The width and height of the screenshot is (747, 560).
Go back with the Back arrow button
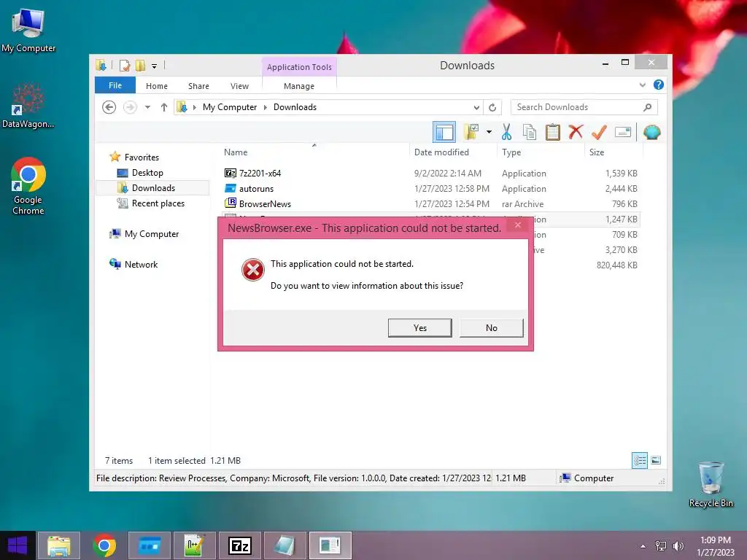point(109,107)
